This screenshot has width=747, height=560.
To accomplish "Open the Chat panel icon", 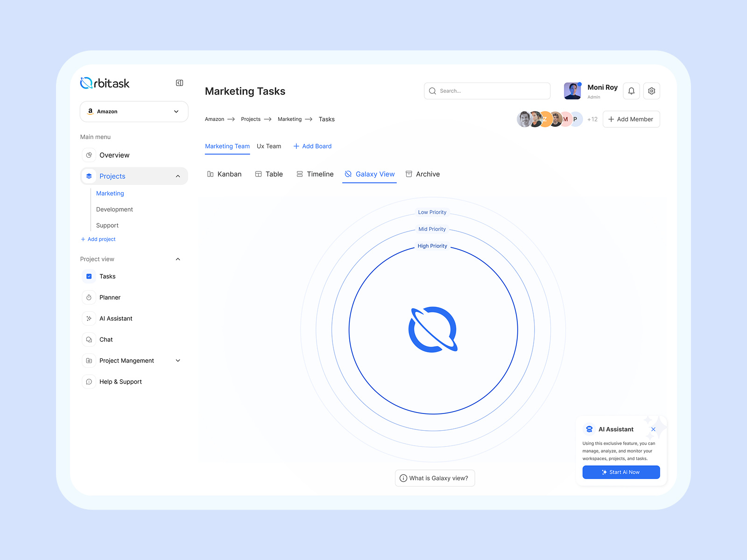I will click(89, 339).
